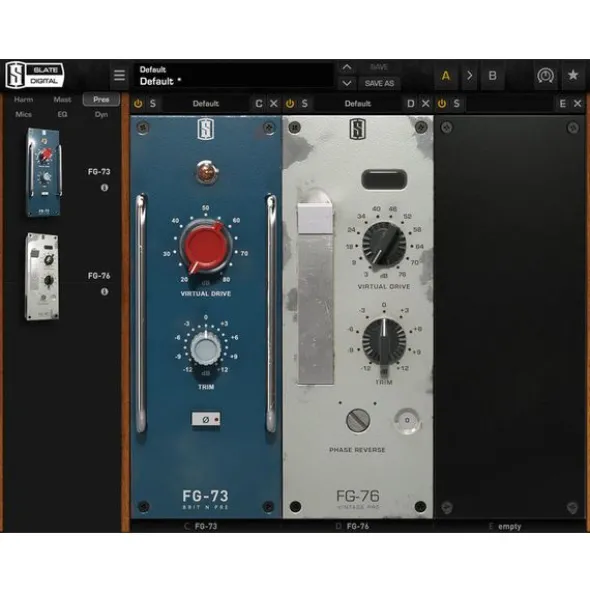Remove module from slot C
This screenshot has height=591, width=590.
coord(274,104)
